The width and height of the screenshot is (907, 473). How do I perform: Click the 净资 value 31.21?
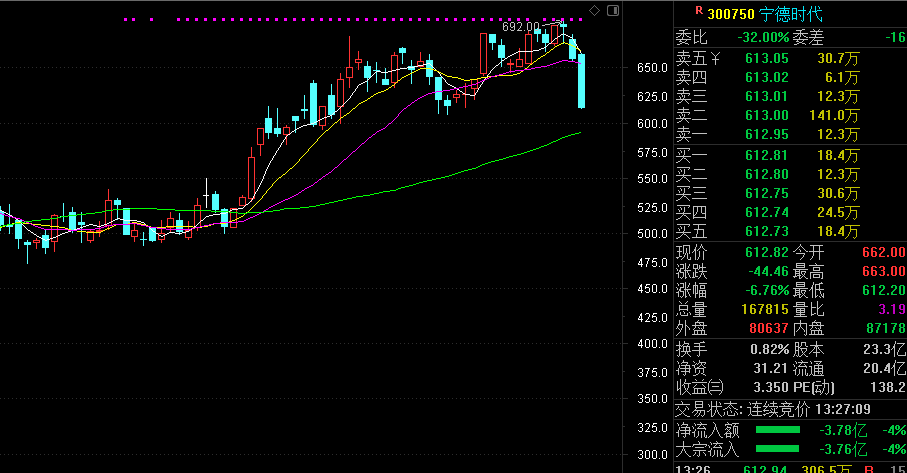pyautogui.click(x=770, y=368)
